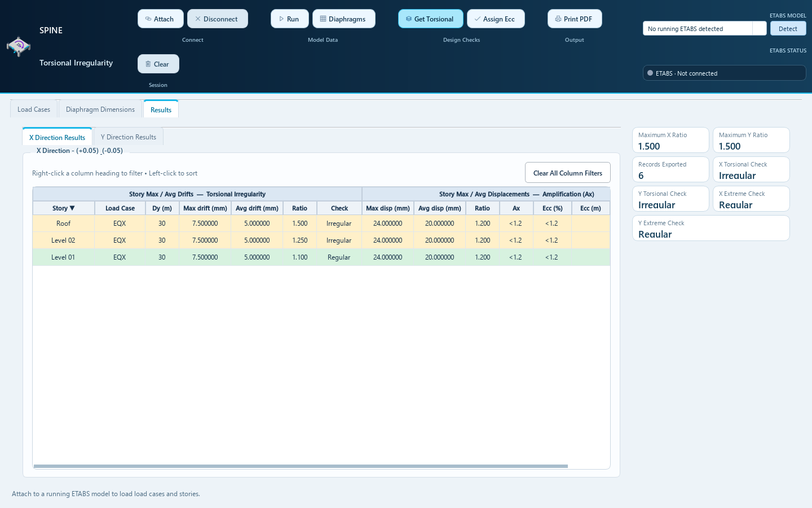The width and height of the screenshot is (812, 508).
Task: Run the model analysis
Action: point(289,19)
